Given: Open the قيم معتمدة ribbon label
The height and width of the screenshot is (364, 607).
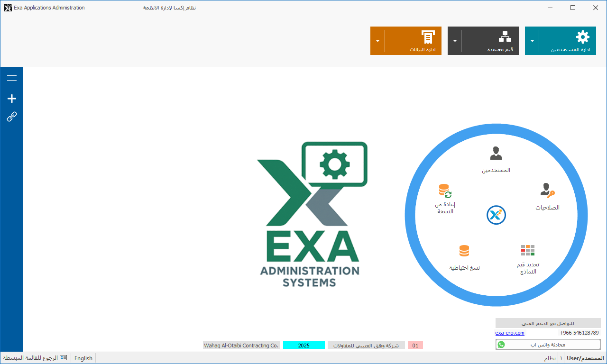Looking at the screenshot, I should coord(500,50).
